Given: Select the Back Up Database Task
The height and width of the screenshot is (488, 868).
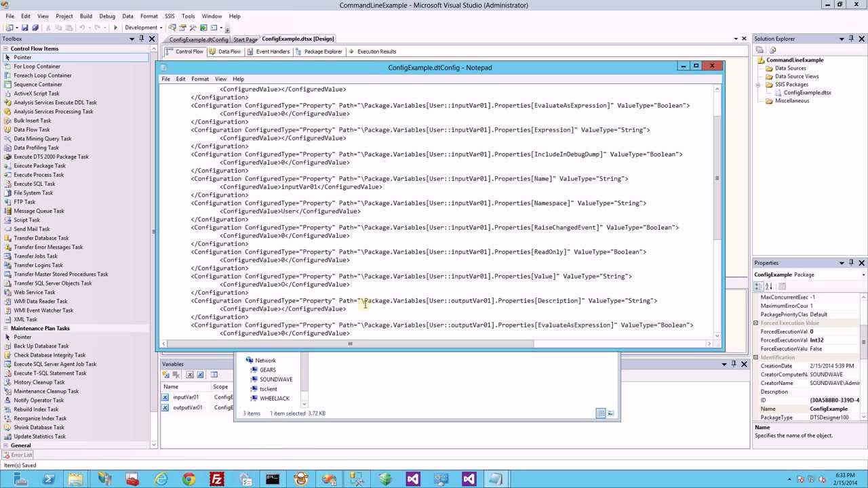Looking at the screenshot, I should click(75, 346).
